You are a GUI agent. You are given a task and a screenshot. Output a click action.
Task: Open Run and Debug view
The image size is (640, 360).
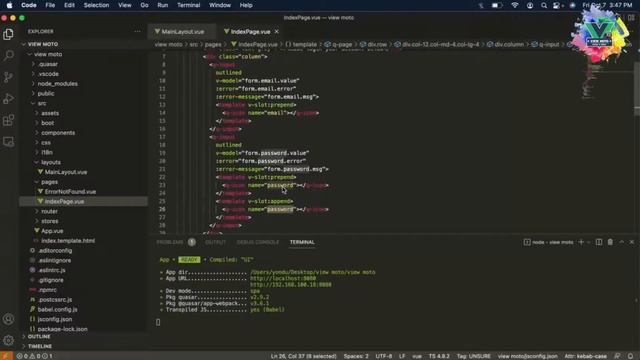click(8, 99)
